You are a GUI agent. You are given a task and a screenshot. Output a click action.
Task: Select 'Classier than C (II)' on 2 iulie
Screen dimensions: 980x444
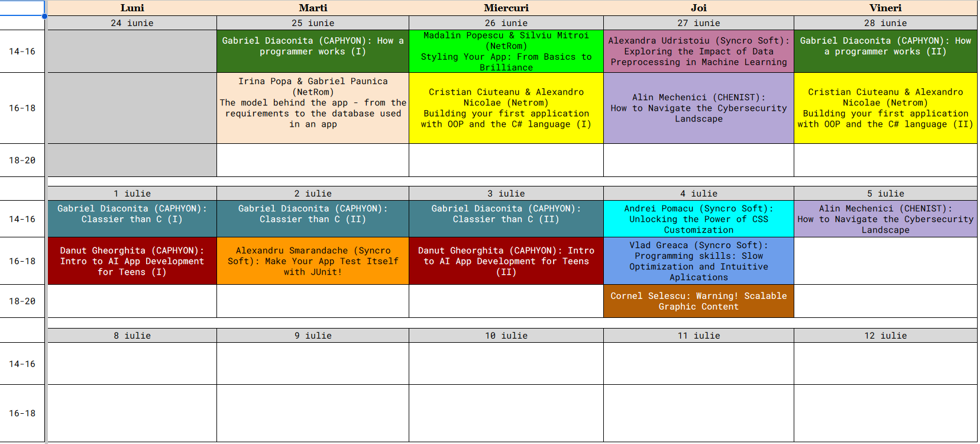[313, 219]
